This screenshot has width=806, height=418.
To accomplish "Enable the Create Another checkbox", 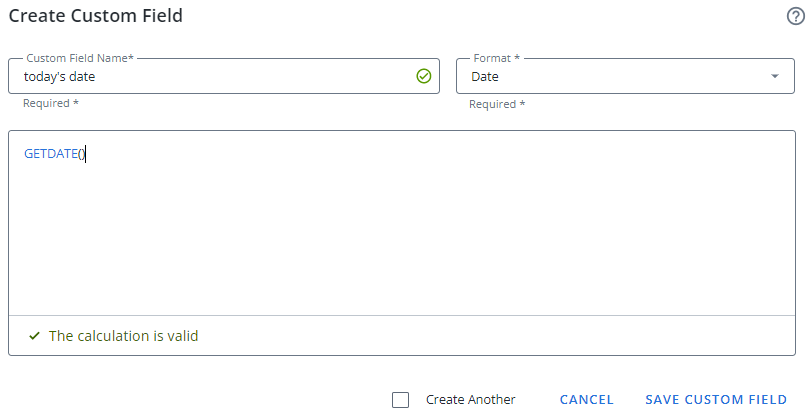I will point(401,400).
